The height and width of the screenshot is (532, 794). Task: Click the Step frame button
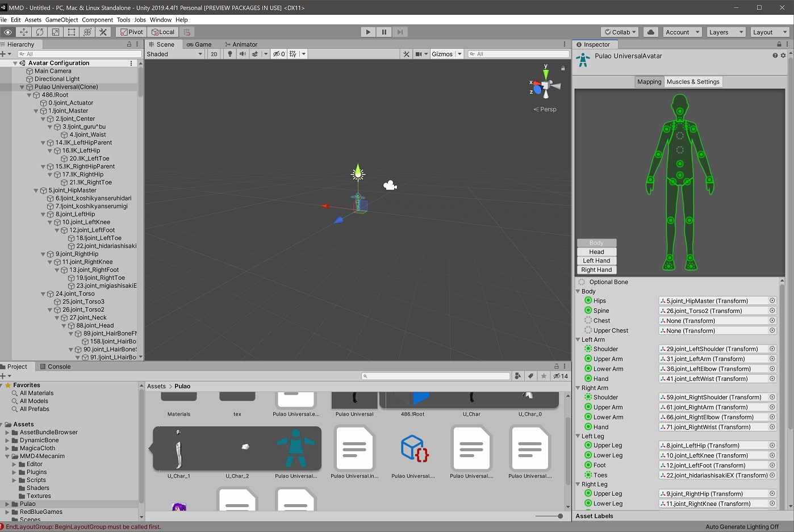coord(400,32)
